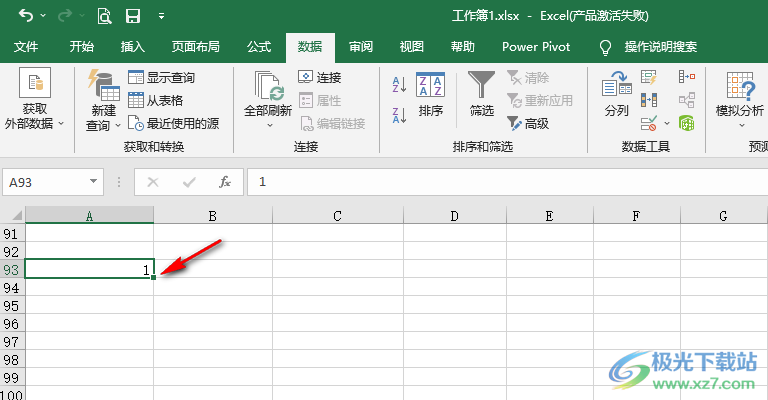Screen dimensions: 768x400
Task: Open the 文件 menu
Action: [25, 47]
